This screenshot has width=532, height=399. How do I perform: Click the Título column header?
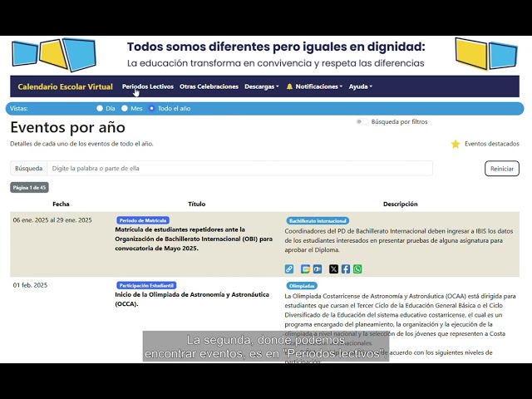point(197,204)
